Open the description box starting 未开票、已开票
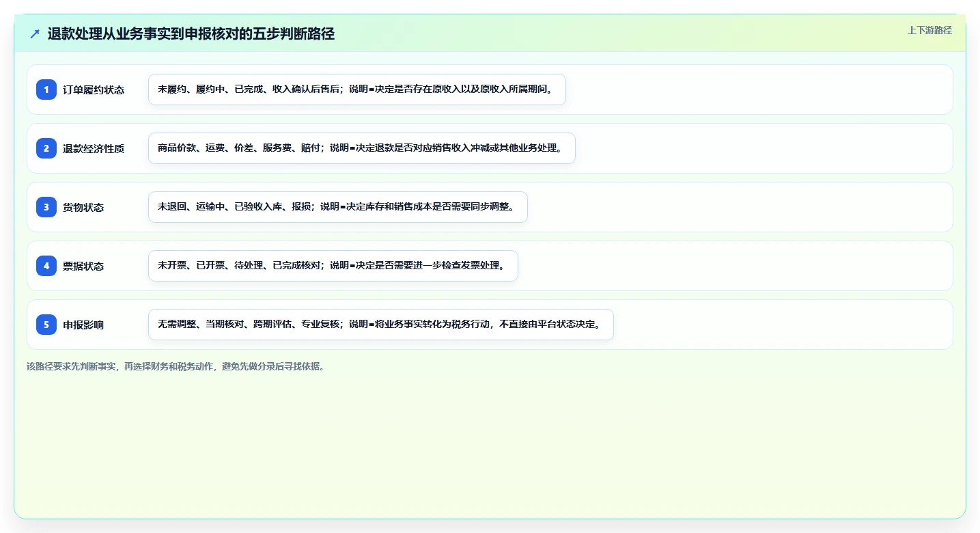Image resolution: width=980 pixels, height=533 pixels. pyautogui.click(x=333, y=266)
